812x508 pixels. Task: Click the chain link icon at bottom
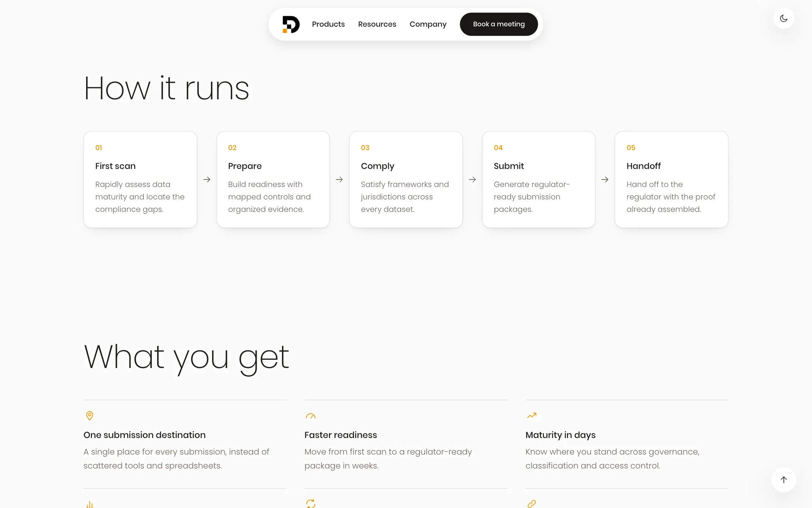click(532, 503)
